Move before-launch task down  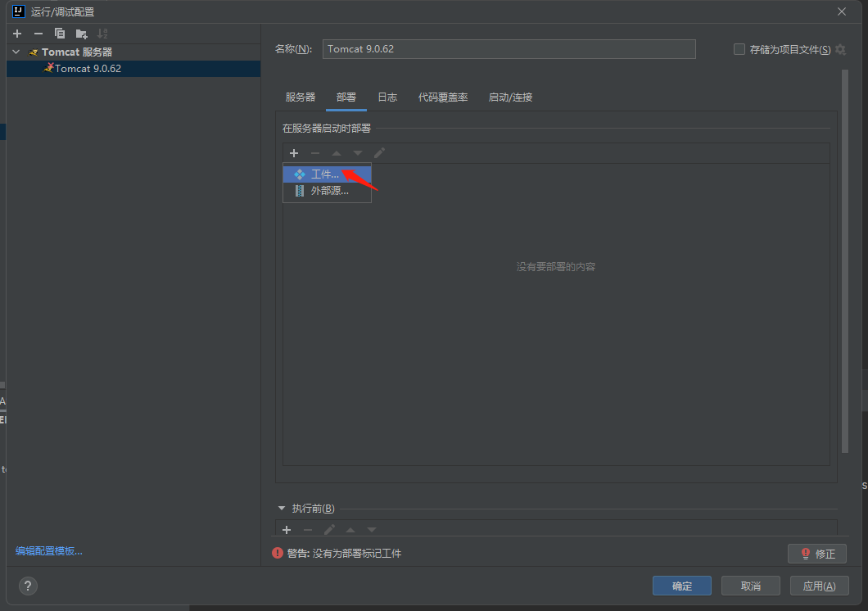372,530
